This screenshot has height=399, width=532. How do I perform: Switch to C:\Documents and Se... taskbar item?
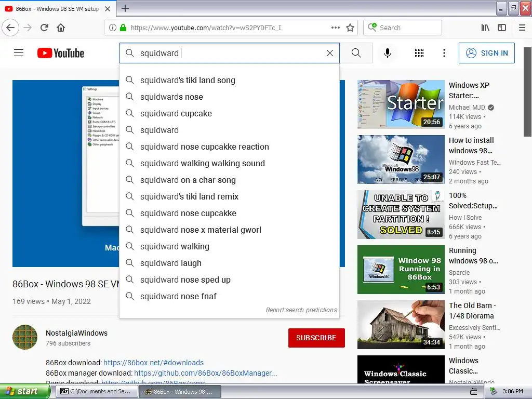pos(96,391)
